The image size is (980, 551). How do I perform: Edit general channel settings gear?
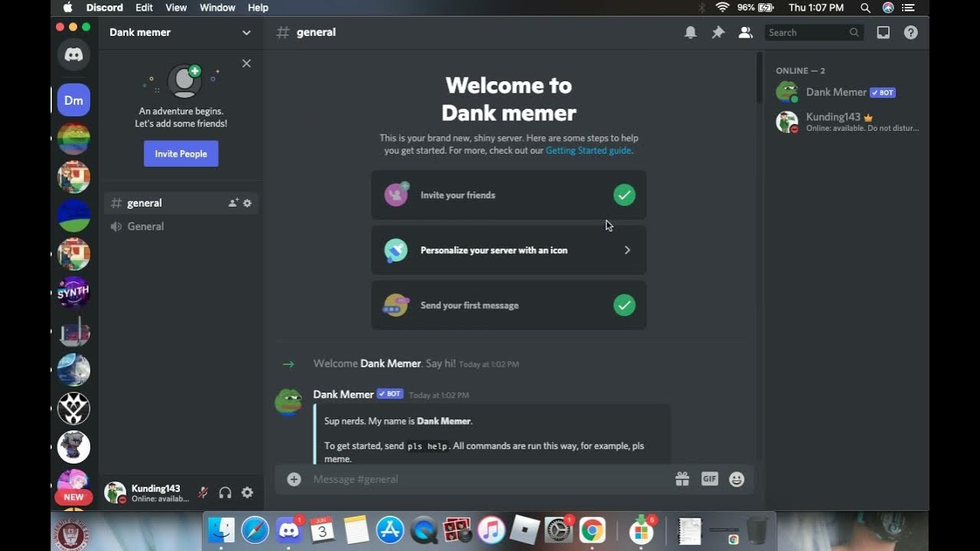tap(247, 203)
